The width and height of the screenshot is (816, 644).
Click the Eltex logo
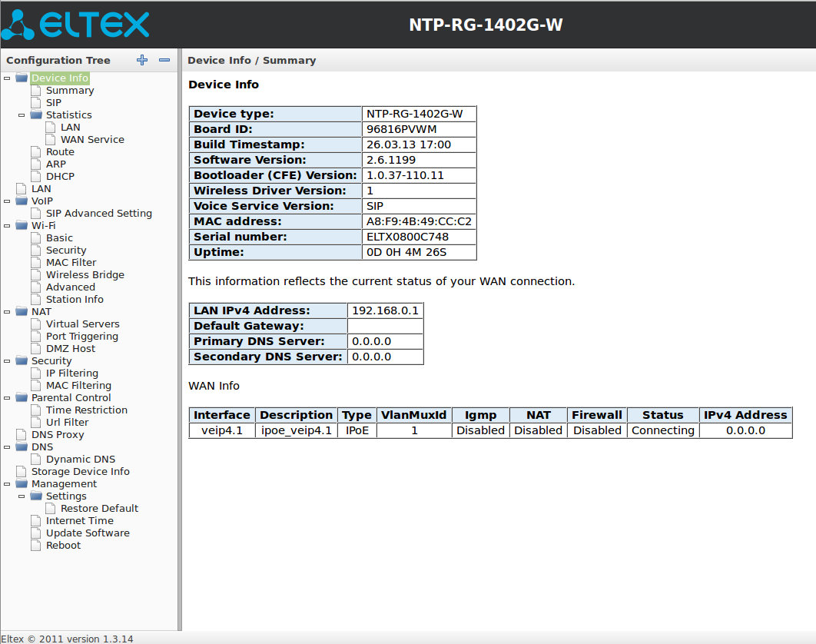point(75,24)
